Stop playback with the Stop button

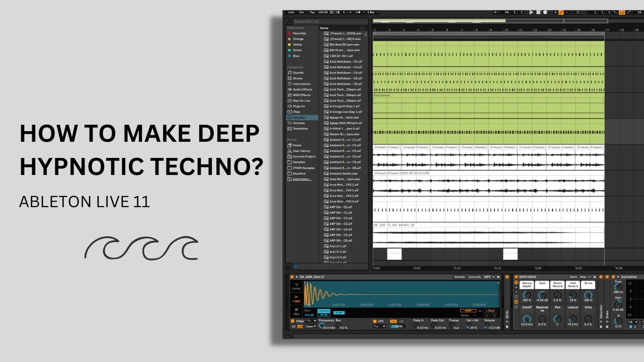click(538, 12)
